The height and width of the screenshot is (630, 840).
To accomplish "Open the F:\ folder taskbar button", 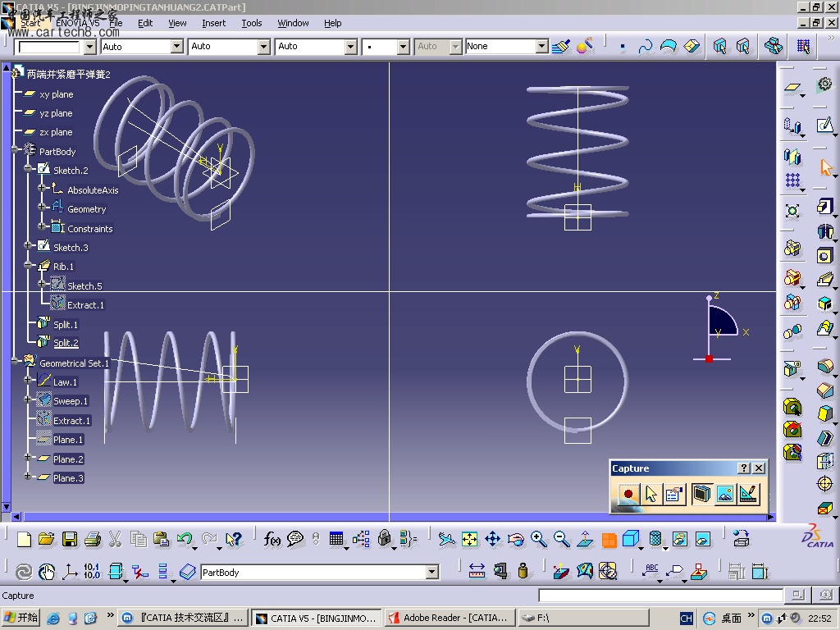I will (x=584, y=618).
